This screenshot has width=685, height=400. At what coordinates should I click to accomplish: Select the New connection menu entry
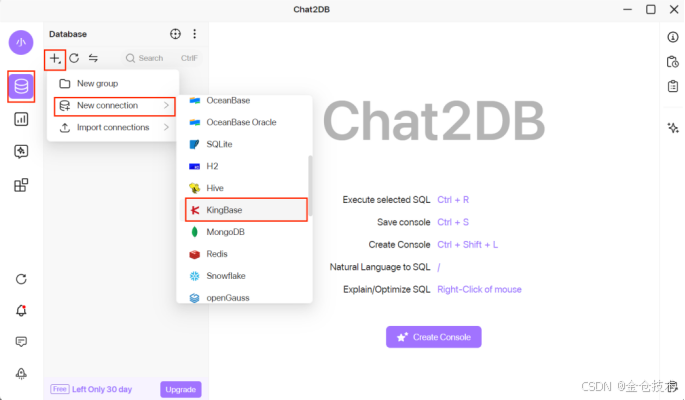click(x=114, y=106)
